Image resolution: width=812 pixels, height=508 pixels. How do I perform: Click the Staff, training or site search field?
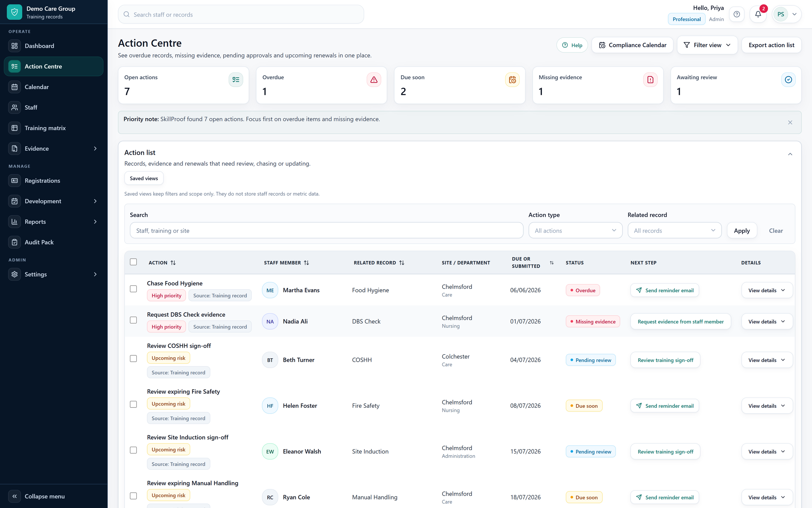click(x=326, y=231)
